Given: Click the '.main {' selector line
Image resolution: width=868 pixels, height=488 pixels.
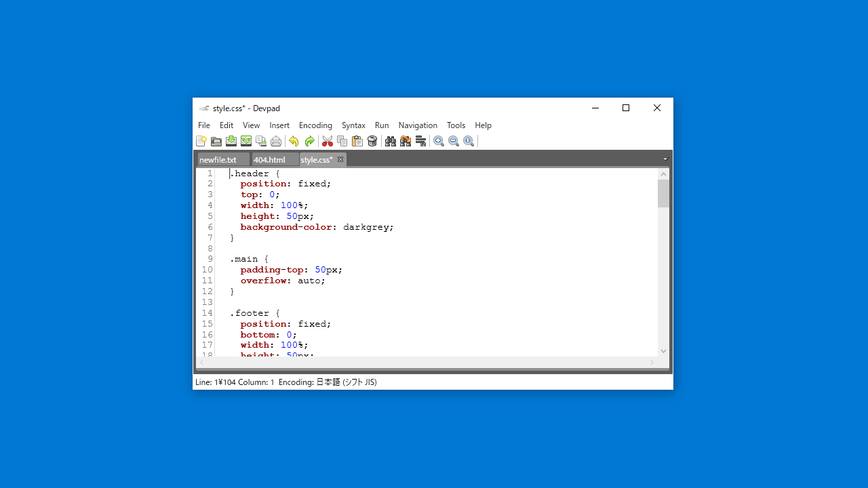Looking at the screenshot, I should (249, 259).
